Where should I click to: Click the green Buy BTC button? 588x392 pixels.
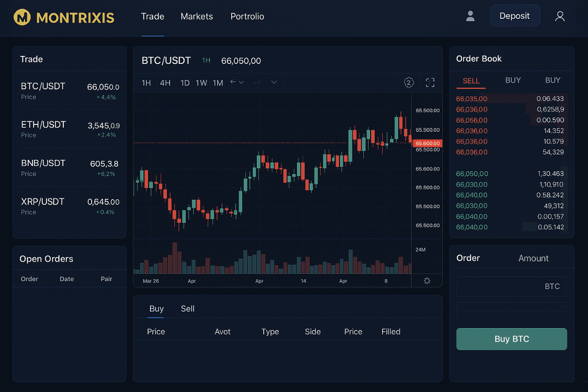[511, 339]
